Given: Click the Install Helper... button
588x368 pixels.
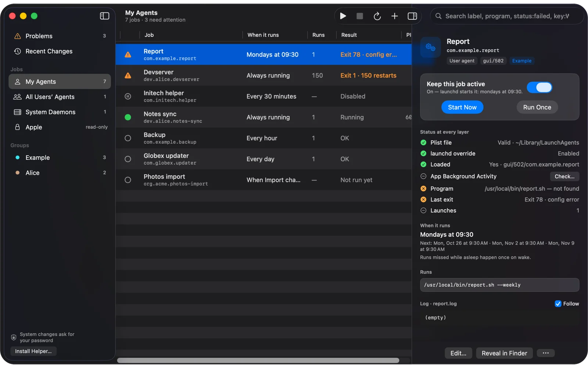Looking at the screenshot, I should [x=33, y=351].
